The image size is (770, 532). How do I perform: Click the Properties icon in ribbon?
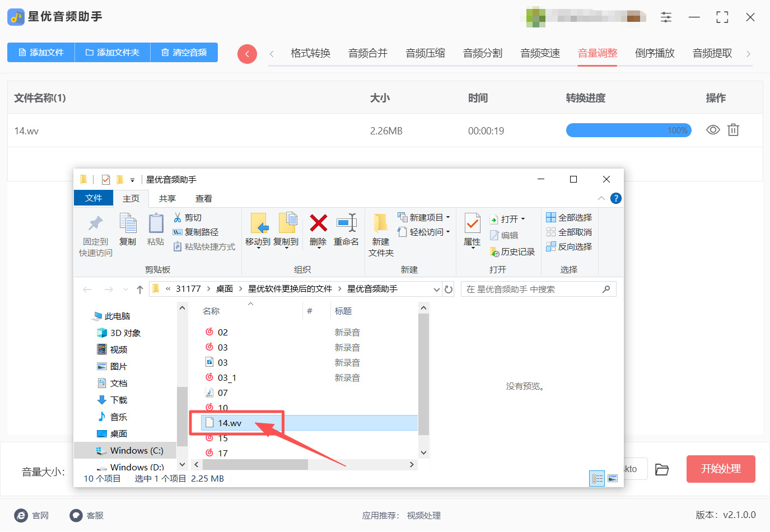pos(472,225)
